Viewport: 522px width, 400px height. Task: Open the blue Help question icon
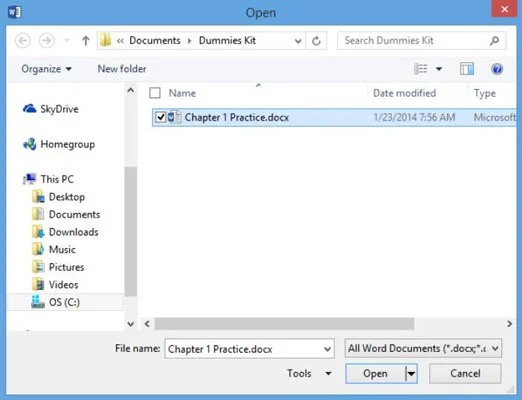pyautogui.click(x=497, y=69)
